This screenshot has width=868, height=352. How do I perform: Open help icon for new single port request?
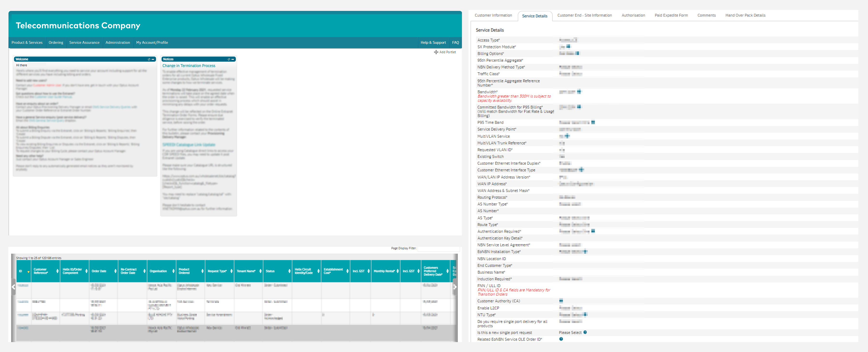point(585,332)
